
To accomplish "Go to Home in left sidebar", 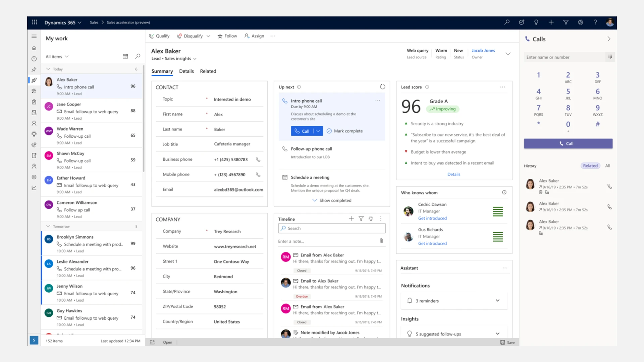I will click(x=34, y=48).
